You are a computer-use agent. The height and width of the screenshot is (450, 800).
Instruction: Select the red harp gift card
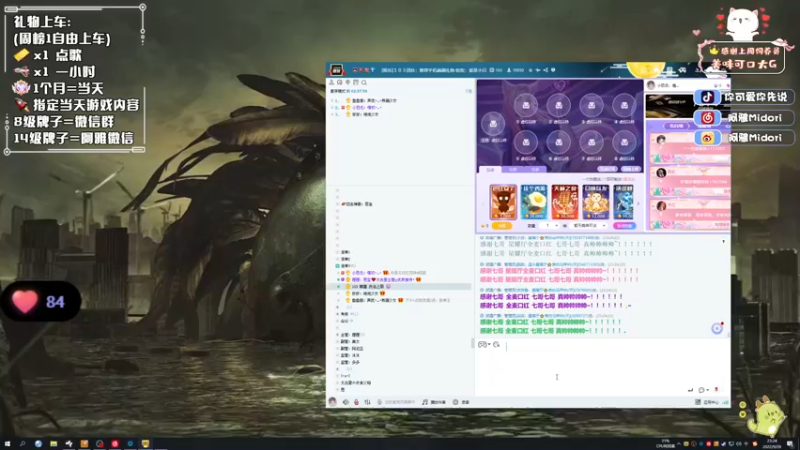564,203
